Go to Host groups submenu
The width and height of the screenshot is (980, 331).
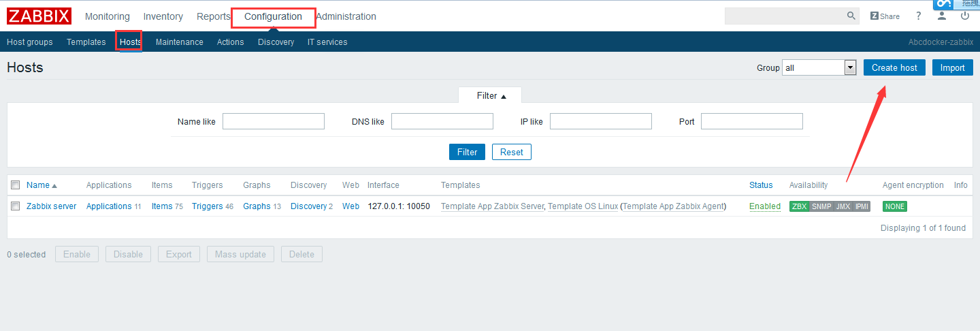(x=30, y=42)
